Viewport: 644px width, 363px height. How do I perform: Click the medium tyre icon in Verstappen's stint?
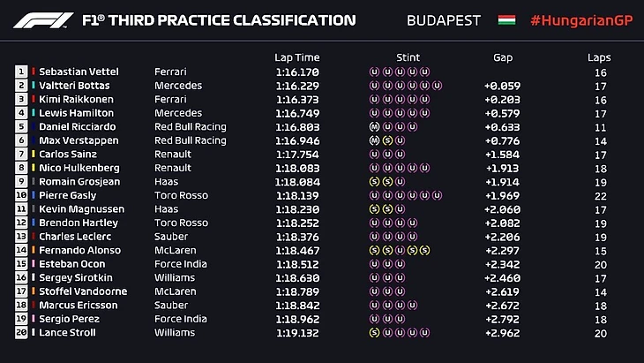[x=374, y=140]
